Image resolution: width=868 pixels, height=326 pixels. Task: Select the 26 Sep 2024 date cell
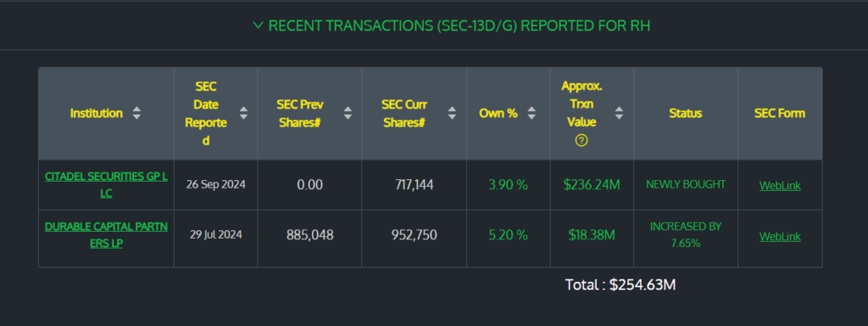[x=215, y=184]
